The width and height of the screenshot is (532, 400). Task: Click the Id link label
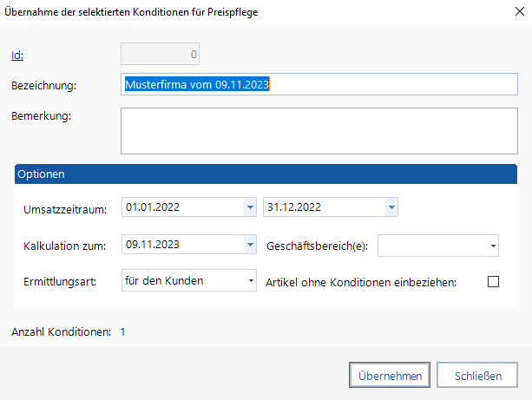(x=17, y=56)
